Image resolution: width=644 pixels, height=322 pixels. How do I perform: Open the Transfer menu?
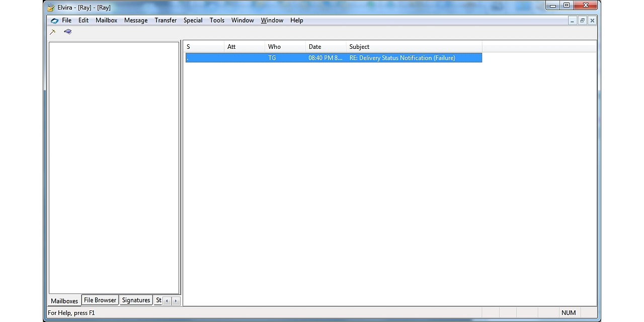(x=166, y=20)
